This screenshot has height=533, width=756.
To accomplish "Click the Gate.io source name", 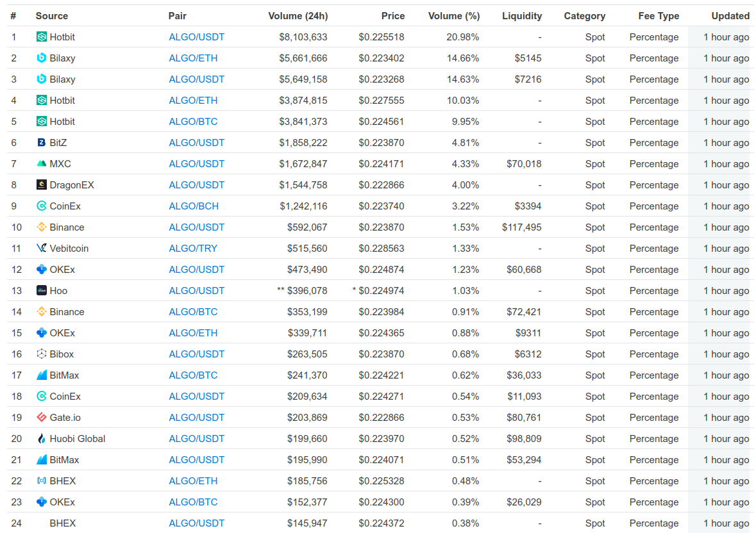I will click(65, 418).
